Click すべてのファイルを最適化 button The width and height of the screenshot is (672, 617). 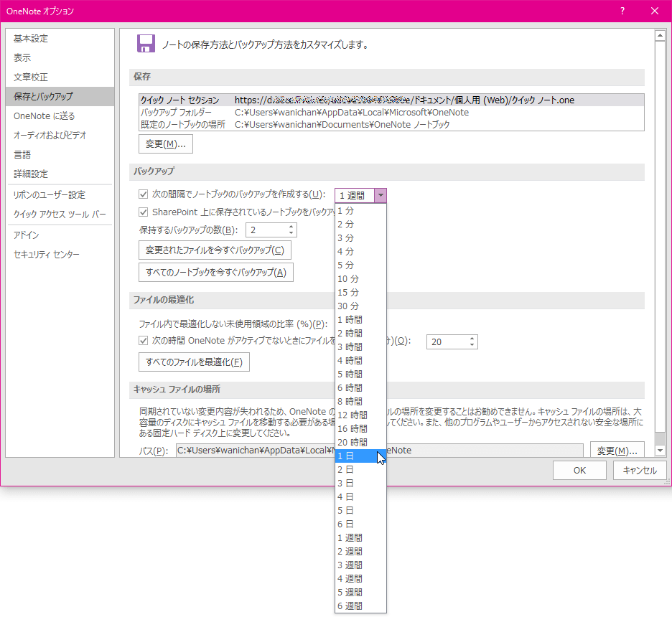(194, 362)
